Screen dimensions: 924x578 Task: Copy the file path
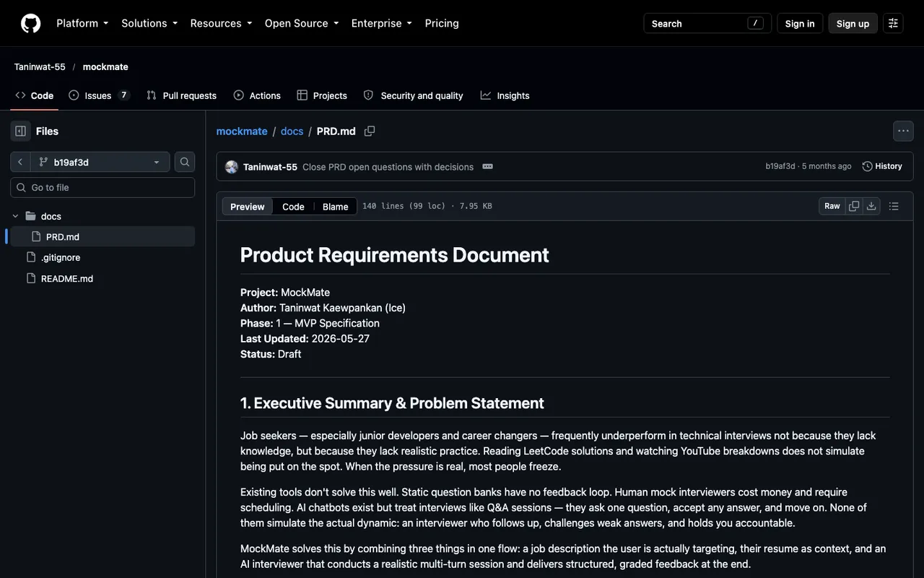(370, 131)
